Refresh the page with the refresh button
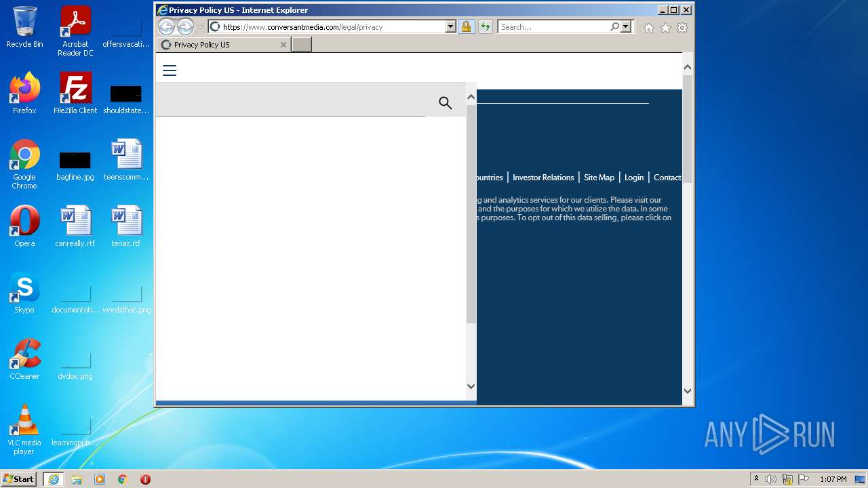 click(x=485, y=27)
